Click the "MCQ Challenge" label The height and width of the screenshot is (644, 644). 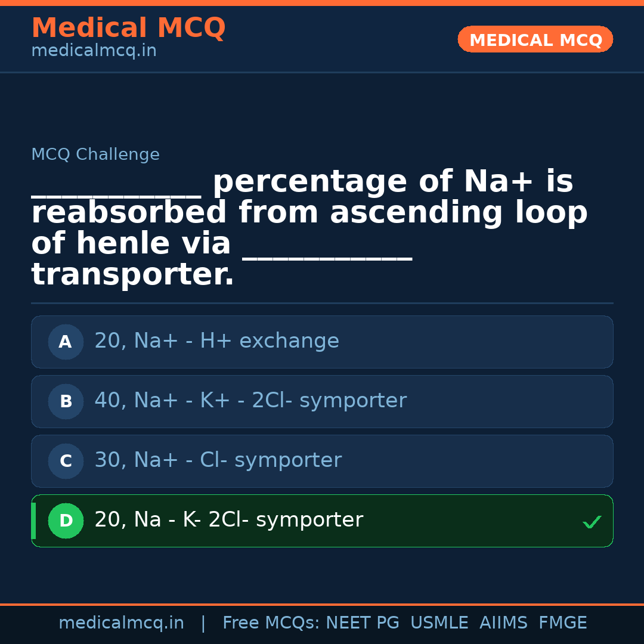click(x=95, y=155)
